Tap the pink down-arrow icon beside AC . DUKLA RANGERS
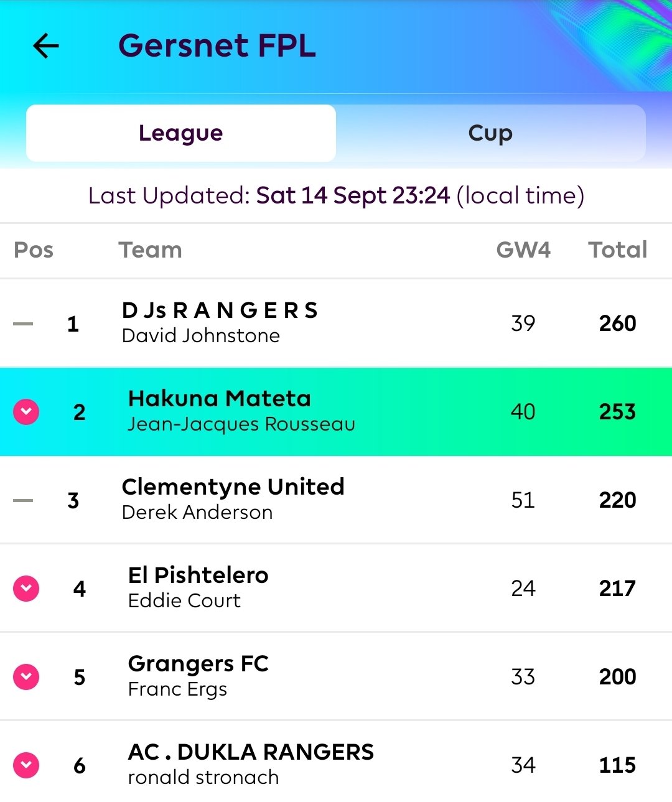The width and height of the screenshot is (672, 802). (26, 765)
